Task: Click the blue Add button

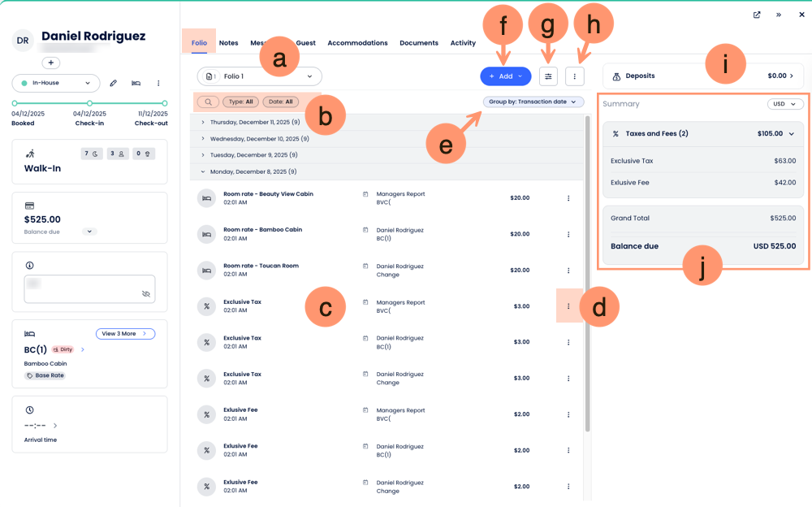Action: [x=505, y=76]
